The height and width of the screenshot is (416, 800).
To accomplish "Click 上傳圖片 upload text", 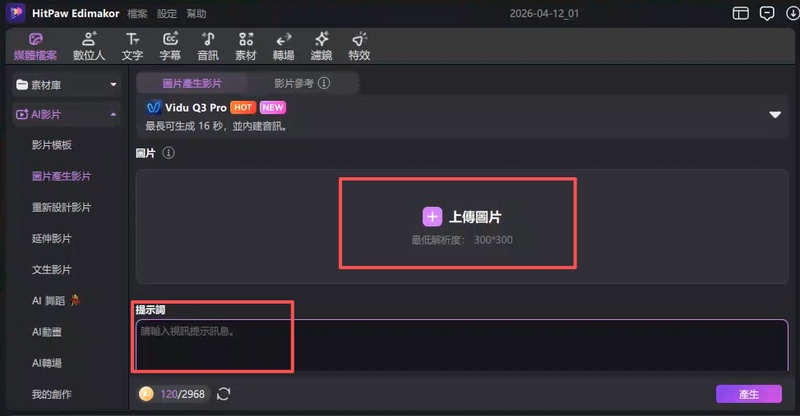I will (475, 217).
